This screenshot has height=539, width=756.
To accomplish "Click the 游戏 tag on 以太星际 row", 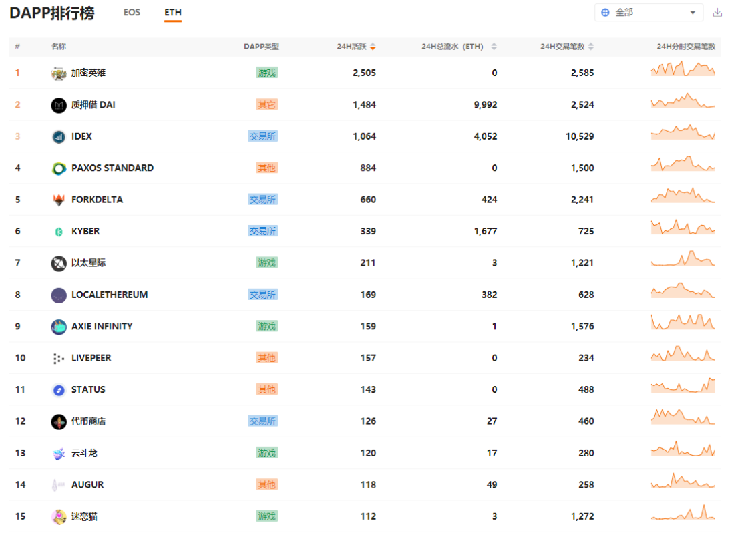I will pos(266,262).
